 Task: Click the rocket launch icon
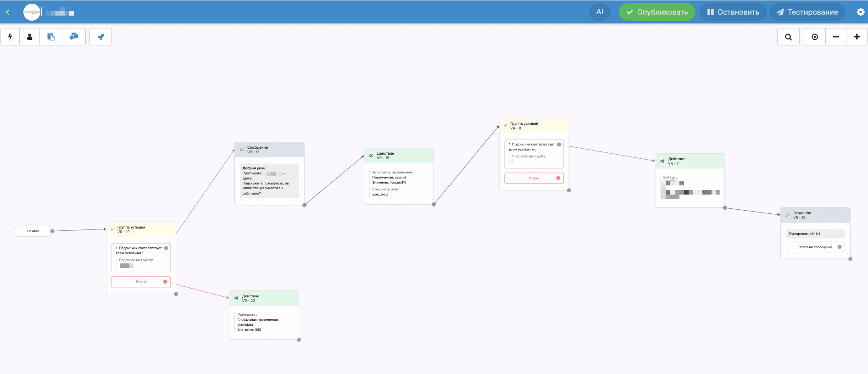101,37
